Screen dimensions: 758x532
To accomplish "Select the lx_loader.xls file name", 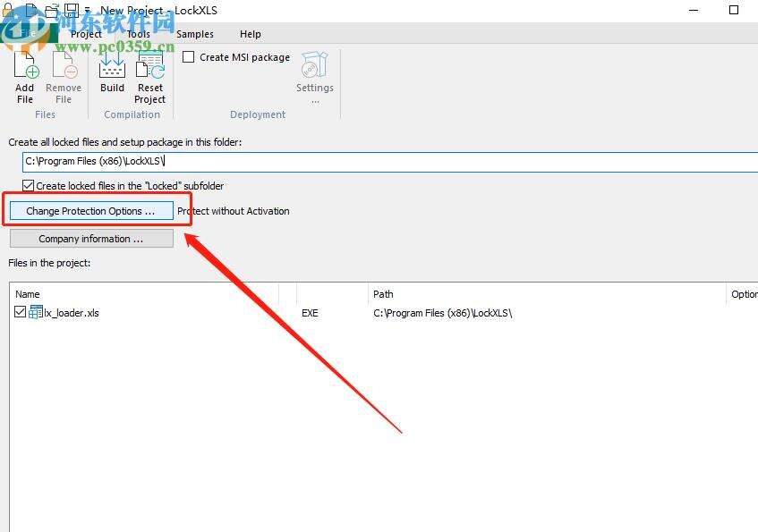I will [72, 313].
